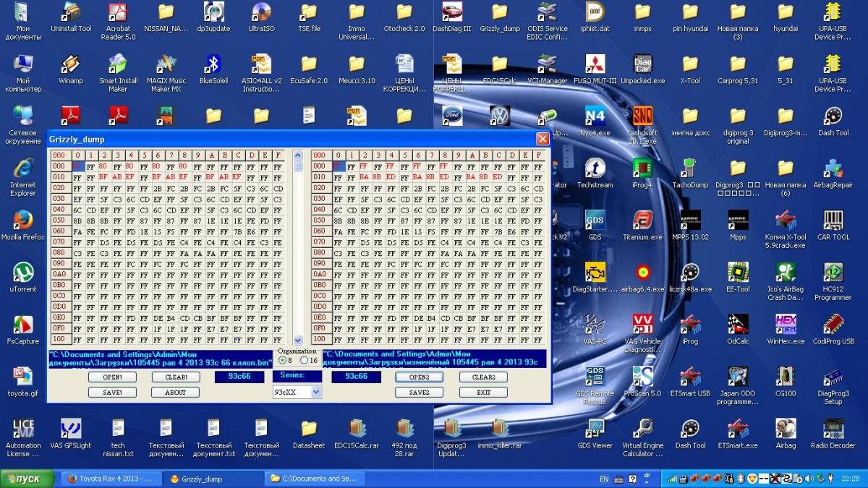
Task: Open the EE-Tool desktop icon
Action: click(x=738, y=278)
